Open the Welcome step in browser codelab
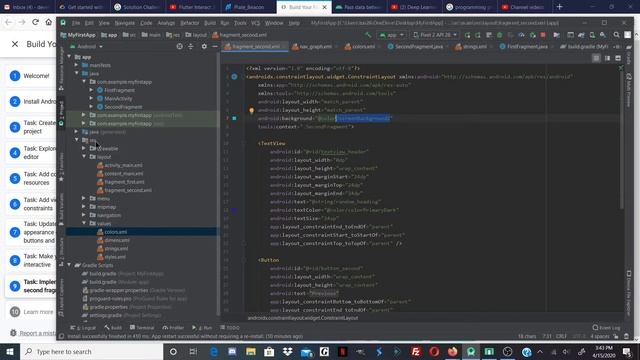The width and height of the screenshot is (640, 360). point(31,76)
